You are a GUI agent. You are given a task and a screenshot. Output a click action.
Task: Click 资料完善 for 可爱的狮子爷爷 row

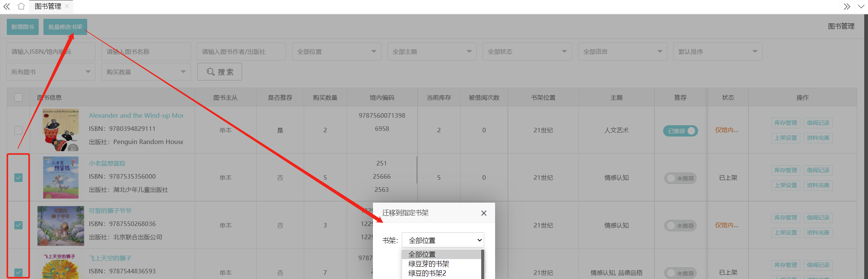tap(818, 233)
